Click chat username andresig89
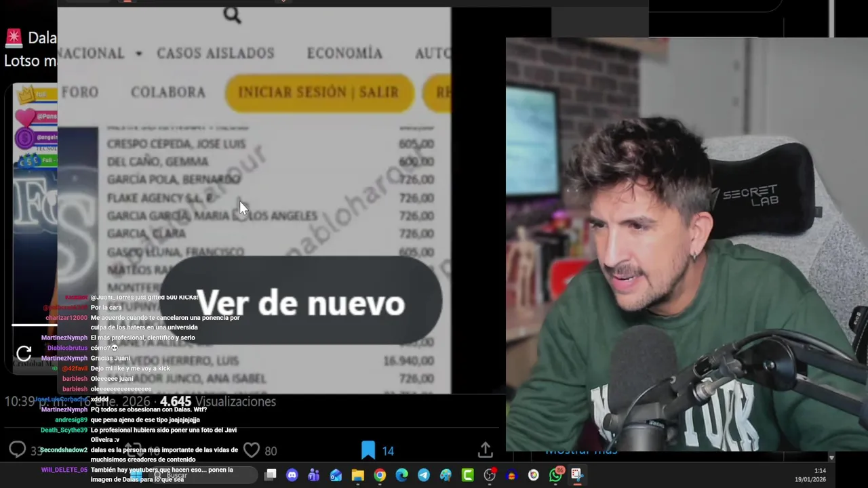 (x=71, y=420)
